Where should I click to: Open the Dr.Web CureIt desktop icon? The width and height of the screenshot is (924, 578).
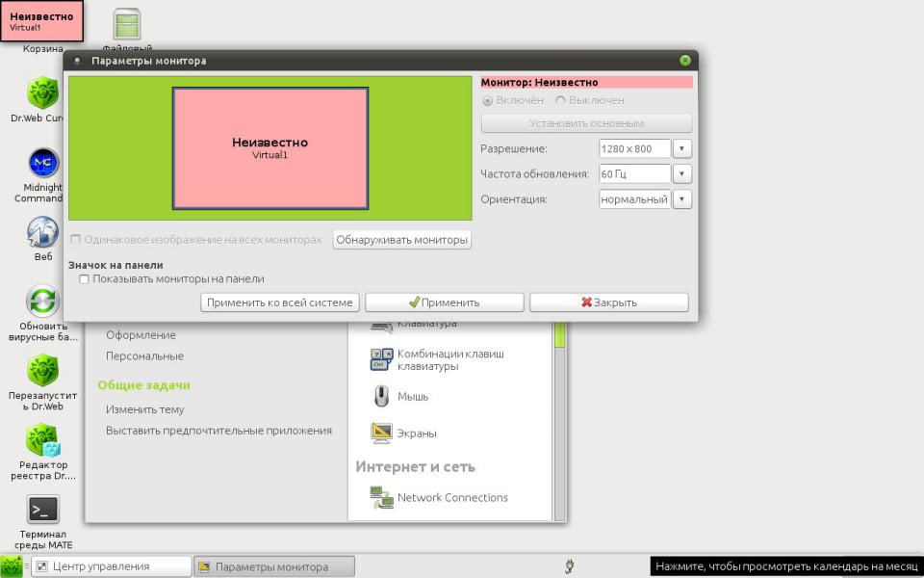coord(42,94)
